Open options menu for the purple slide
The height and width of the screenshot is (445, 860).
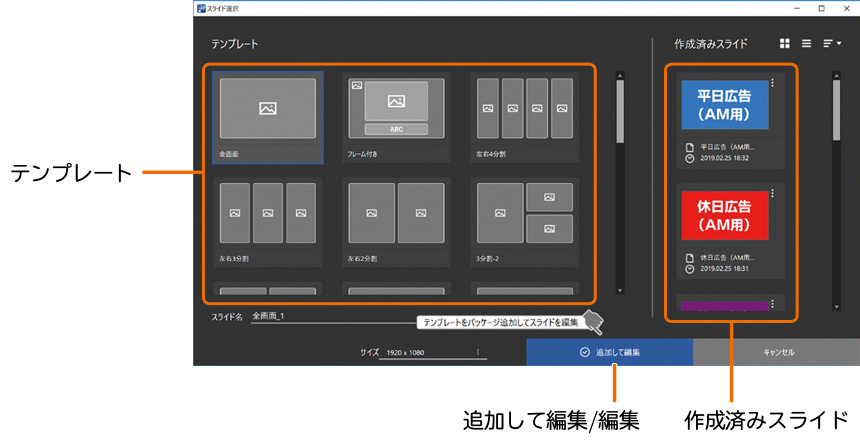coord(772,303)
